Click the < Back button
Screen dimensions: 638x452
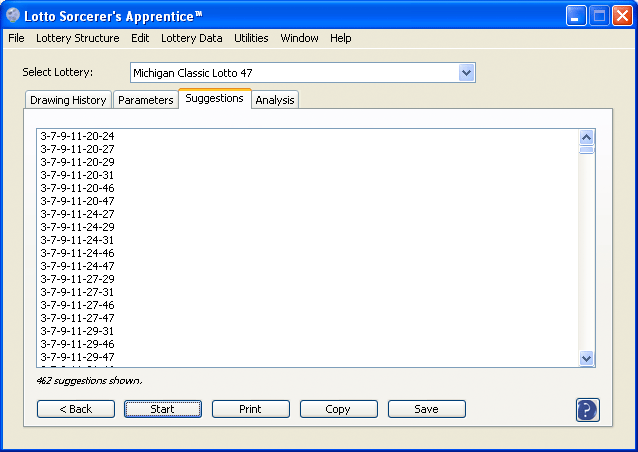(75, 409)
